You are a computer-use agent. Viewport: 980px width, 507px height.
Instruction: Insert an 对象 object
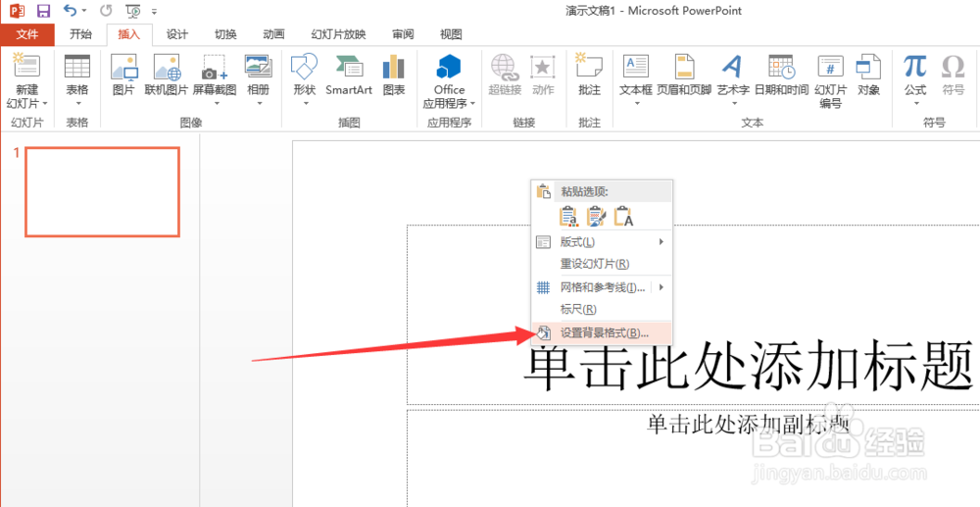(x=868, y=74)
